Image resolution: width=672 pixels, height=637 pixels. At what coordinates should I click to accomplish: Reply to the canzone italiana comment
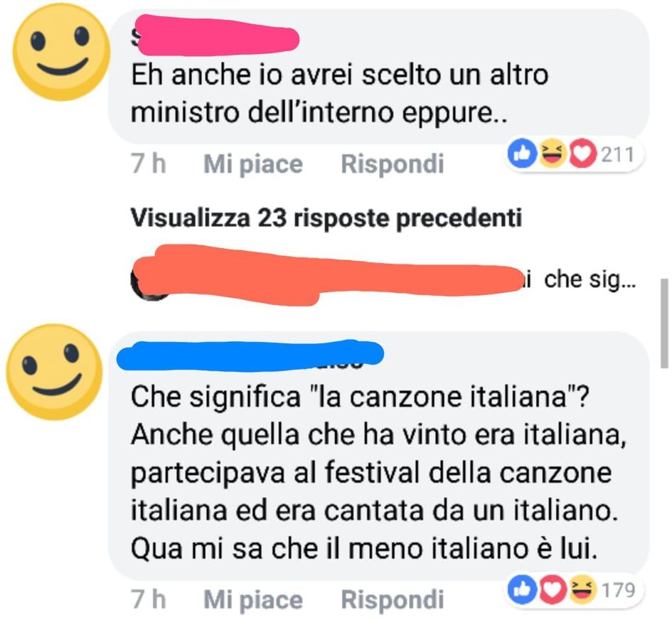pyautogui.click(x=392, y=600)
